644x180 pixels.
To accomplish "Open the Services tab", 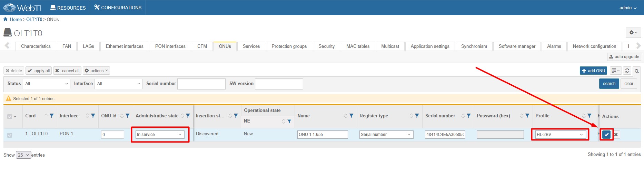I will point(251,46).
